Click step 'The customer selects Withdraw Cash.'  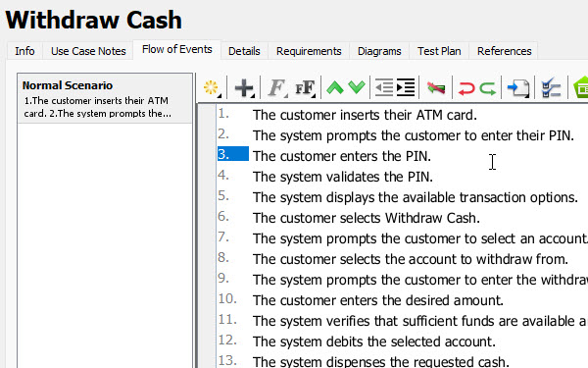(366, 218)
